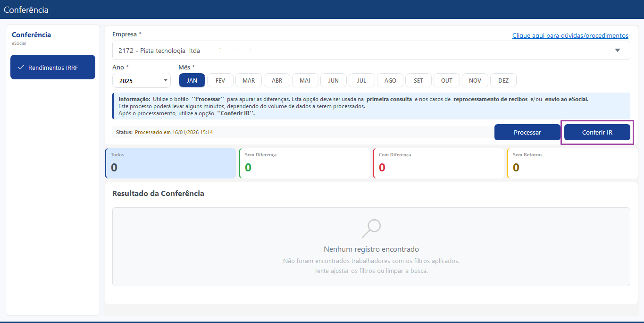Open the Rendimentos IRRF sidebar item
Viewport: 644px width, 323px height.
click(53, 68)
